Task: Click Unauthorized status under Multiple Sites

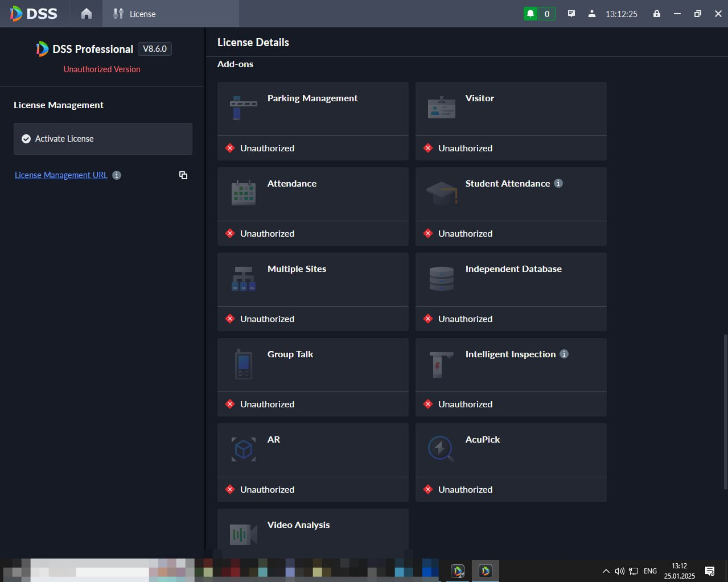Action: tap(267, 319)
